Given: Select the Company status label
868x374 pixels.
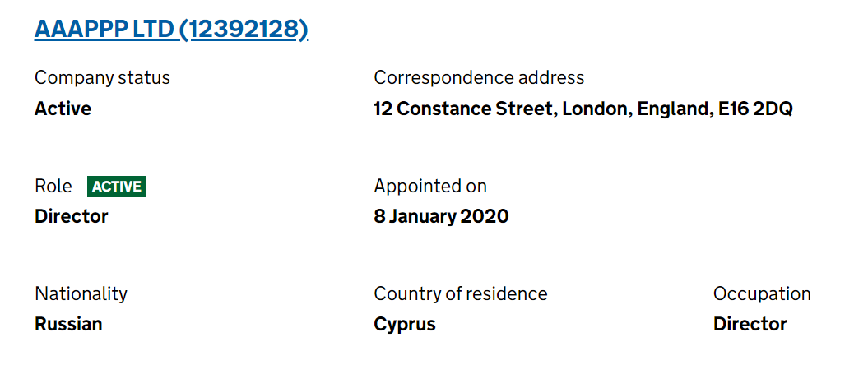Looking at the screenshot, I should click(102, 77).
